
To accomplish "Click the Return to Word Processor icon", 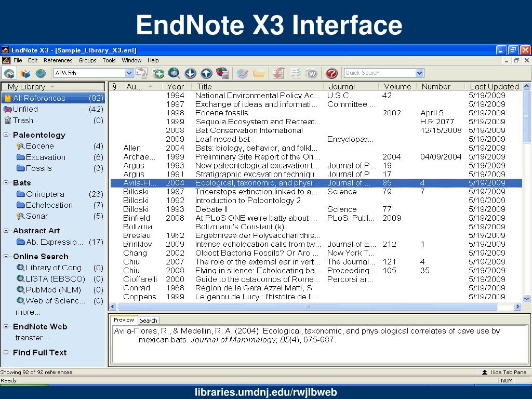I will click(312, 73).
